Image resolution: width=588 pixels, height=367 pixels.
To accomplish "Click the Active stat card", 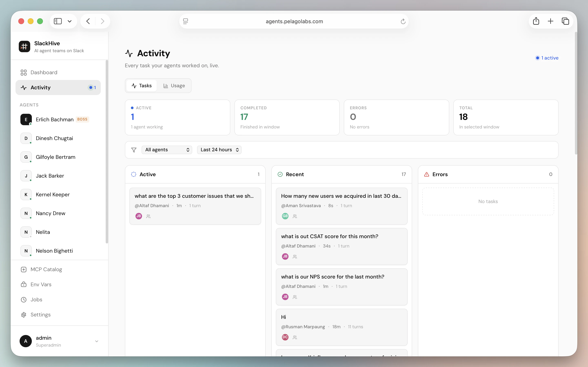I will (x=178, y=117).
